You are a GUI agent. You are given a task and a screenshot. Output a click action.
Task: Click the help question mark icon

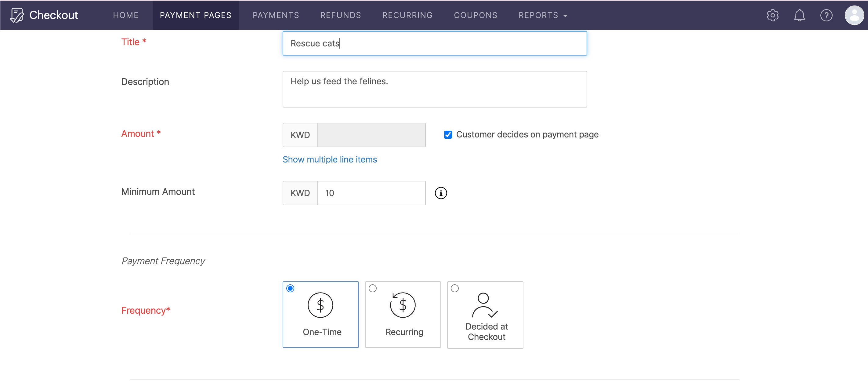[x=826, y=15]
